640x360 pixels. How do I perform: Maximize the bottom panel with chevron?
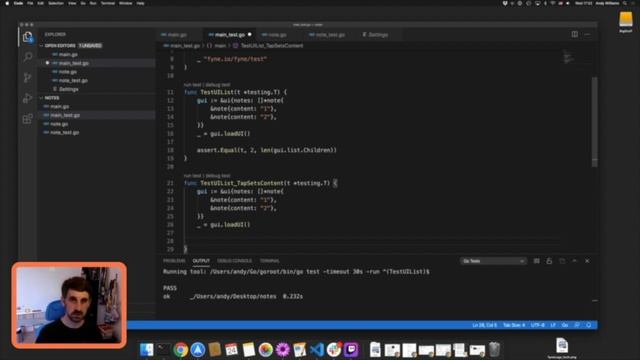[x=574, y=261]
